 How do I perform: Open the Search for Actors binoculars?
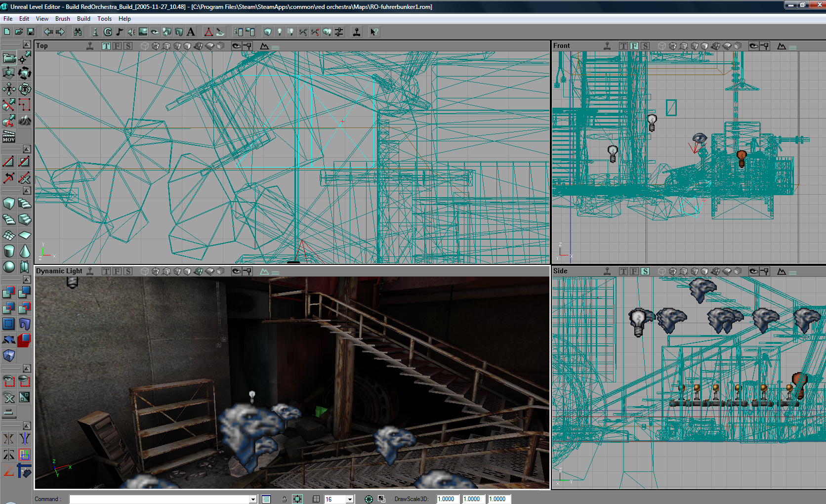tap(78, 32)
